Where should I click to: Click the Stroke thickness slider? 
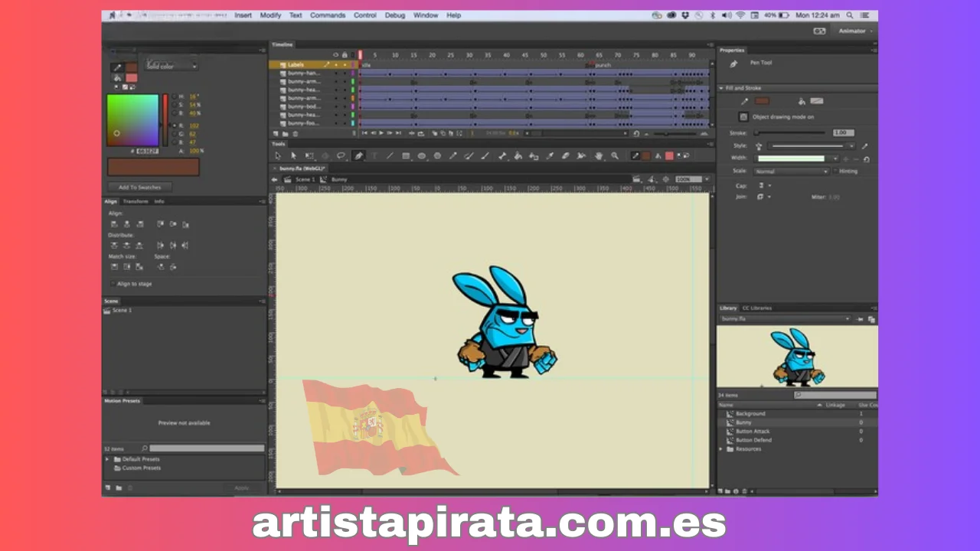pos(790,133)
